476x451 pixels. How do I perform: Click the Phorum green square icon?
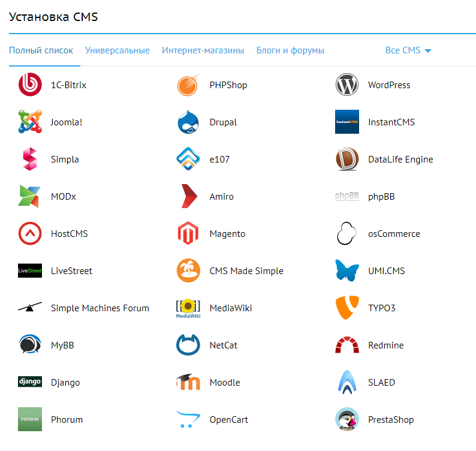click(x=30, y=419)
